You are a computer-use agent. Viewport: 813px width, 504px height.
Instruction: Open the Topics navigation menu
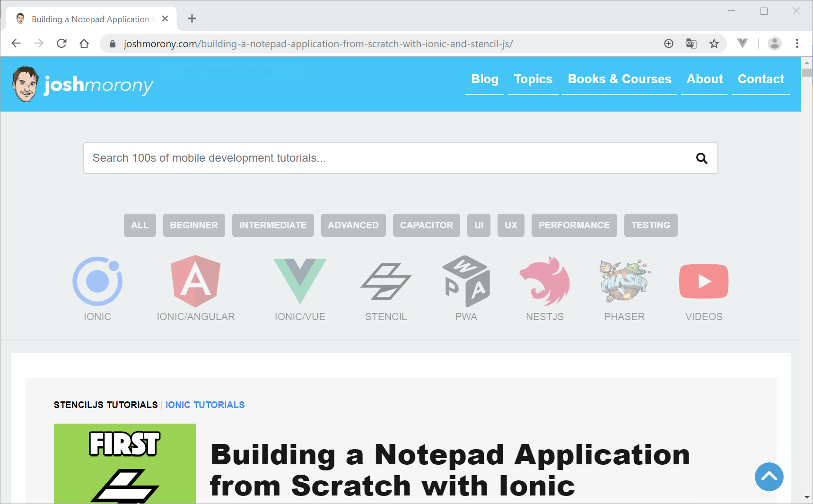533,79
